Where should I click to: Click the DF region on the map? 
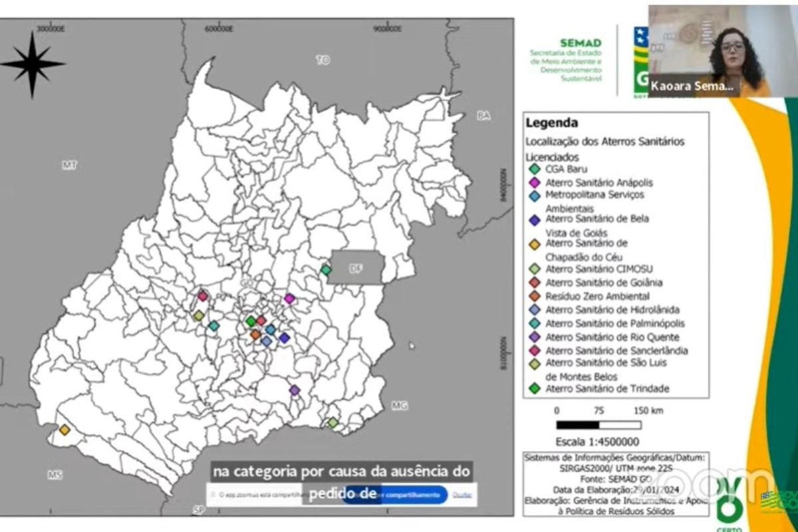(357, 269)
